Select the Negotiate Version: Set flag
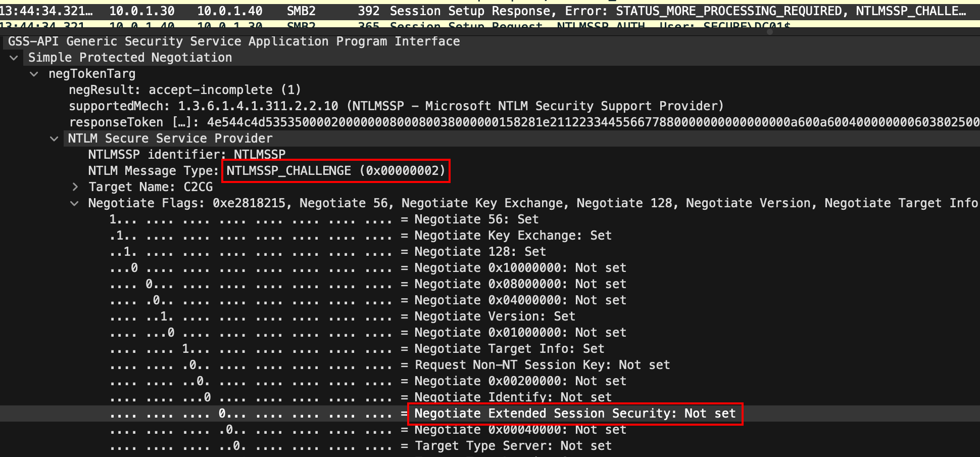 click(494, 316)
